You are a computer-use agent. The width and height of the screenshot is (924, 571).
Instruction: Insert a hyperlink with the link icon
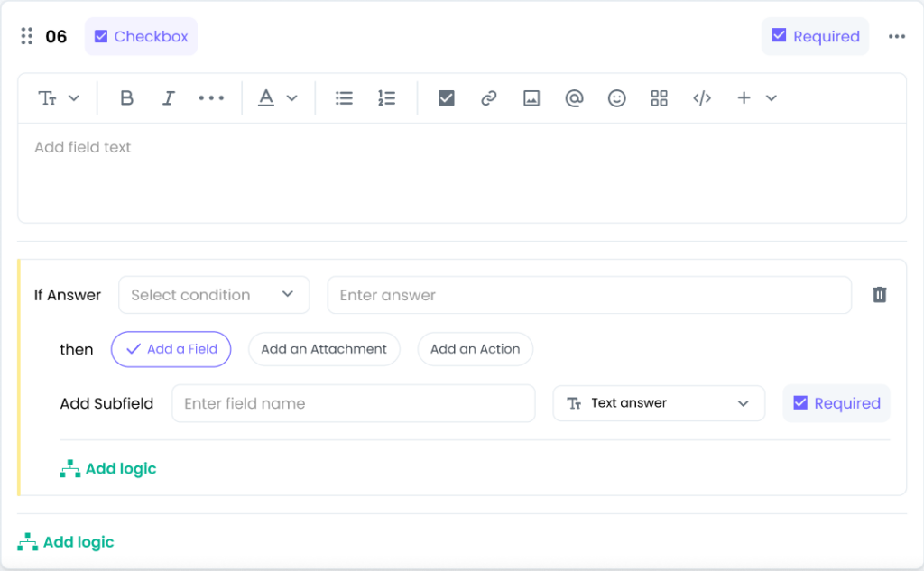(x=489, y=98)
